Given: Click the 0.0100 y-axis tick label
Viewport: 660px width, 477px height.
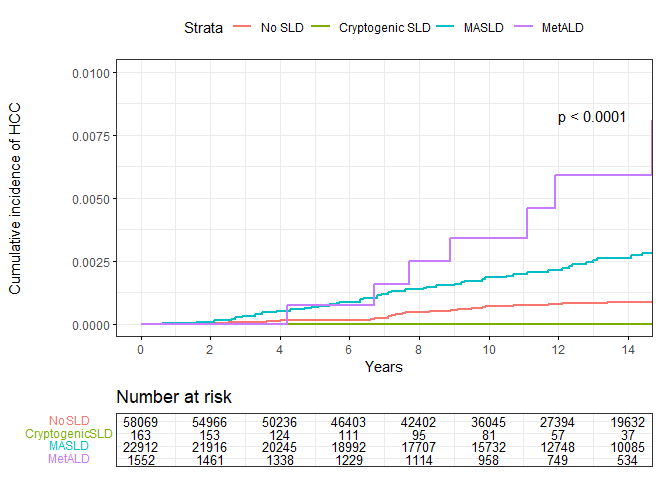Looking at the screenshot, I should pyautogui.click(x=91, y=73).
